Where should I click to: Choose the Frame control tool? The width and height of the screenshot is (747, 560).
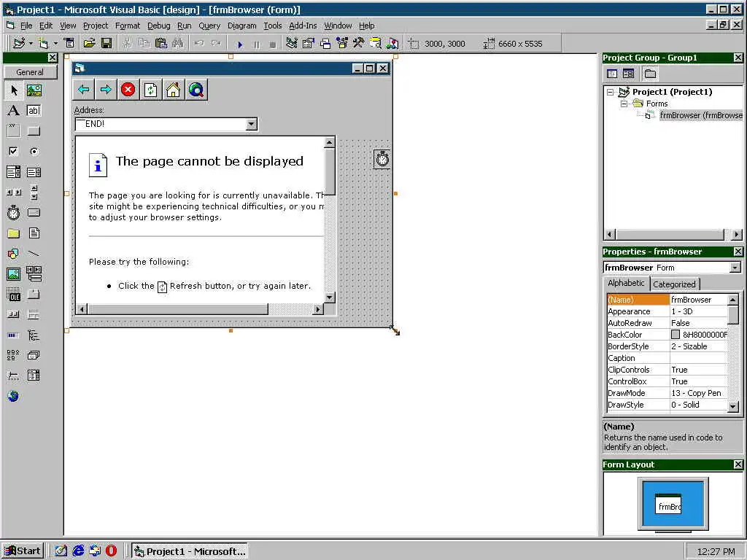13,131
